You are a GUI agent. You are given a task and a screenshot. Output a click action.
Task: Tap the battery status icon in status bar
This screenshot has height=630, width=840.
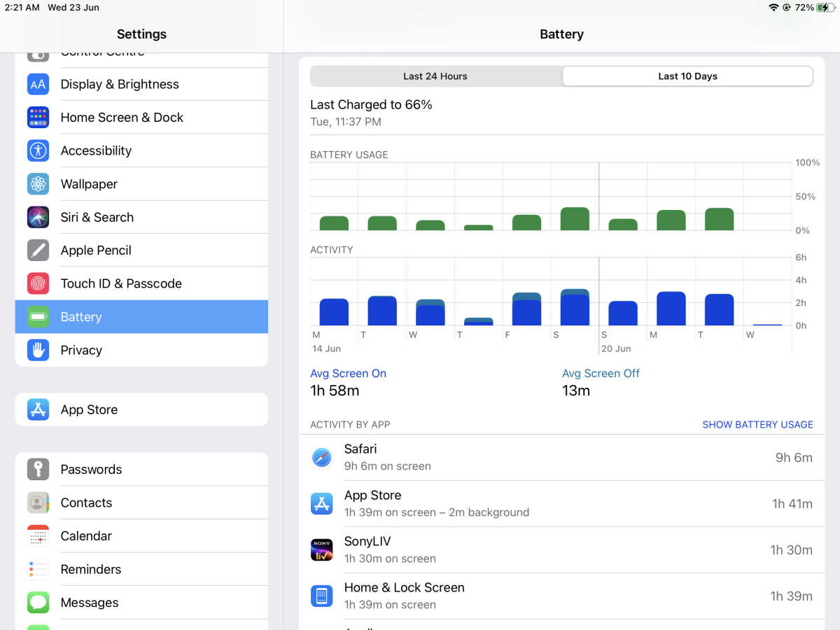(x=824, y=8)
